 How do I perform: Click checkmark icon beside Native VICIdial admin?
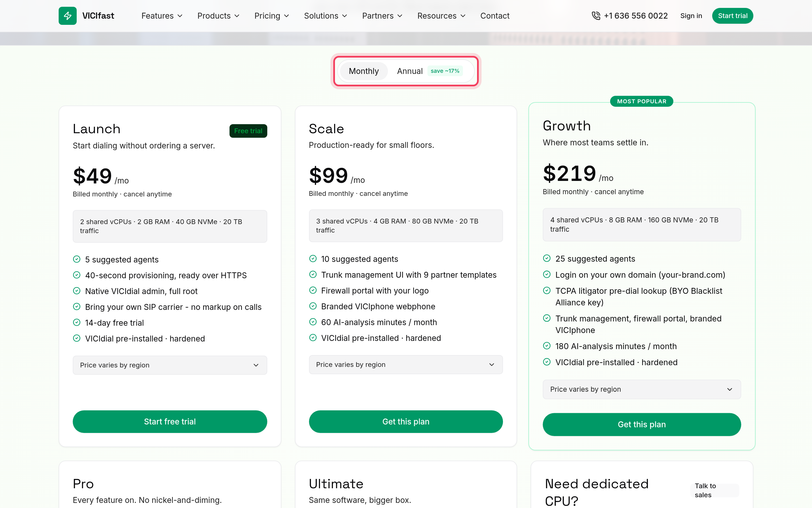[77, 291]
